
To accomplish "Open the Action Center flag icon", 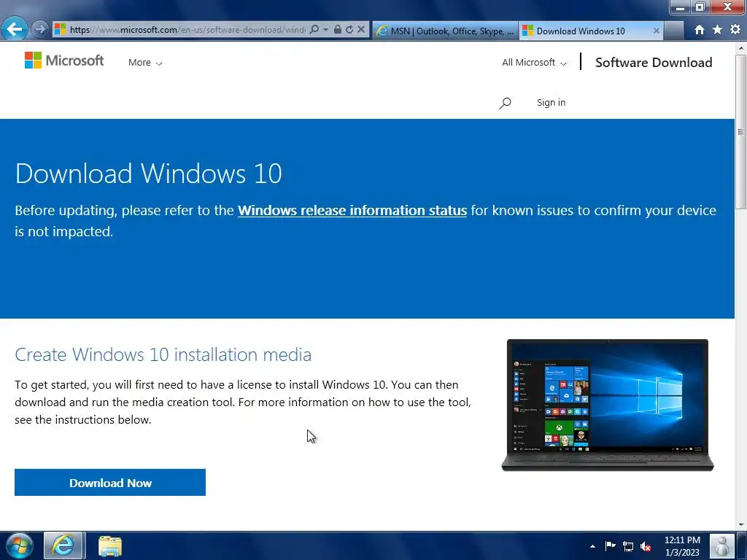I will click(x=610, y=546).
